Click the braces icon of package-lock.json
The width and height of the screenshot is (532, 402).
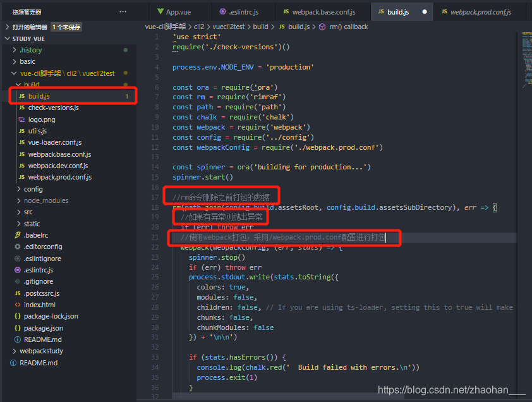(x=18, y=316)
